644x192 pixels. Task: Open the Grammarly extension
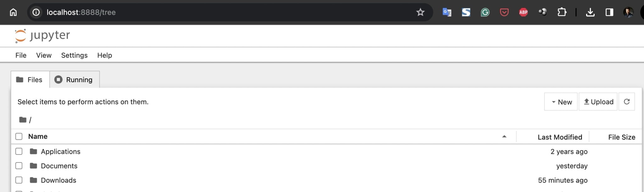click(x=485, y=12)
